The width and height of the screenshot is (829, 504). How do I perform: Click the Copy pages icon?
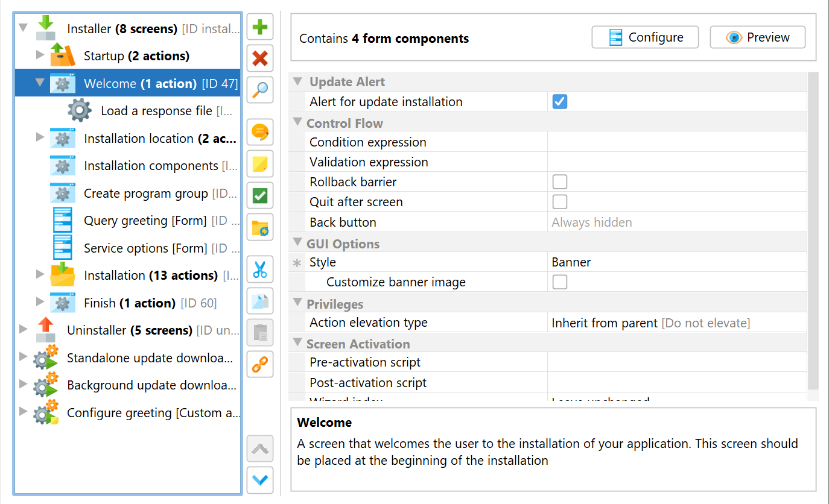click(x=260, y=301)
